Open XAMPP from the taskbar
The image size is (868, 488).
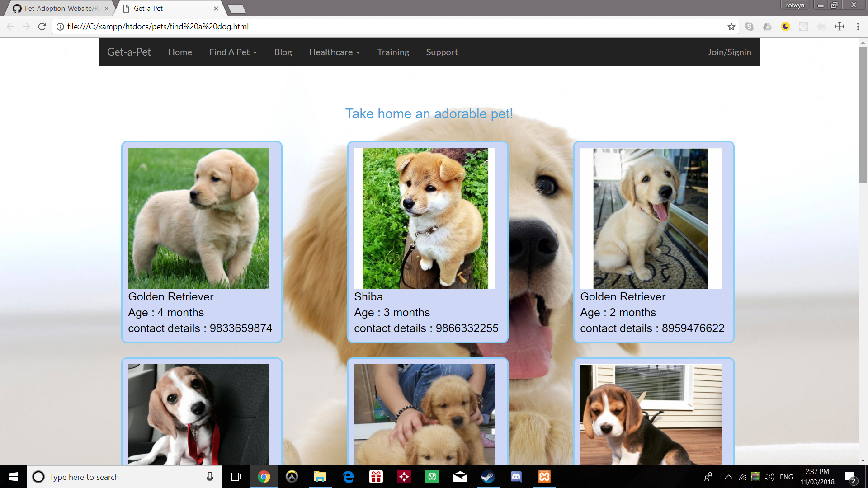[x=544, y=477]
